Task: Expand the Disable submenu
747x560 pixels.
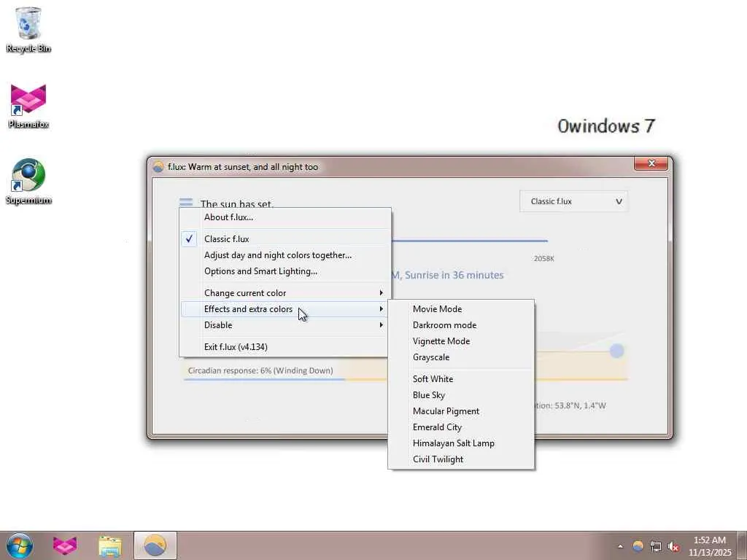Action: 286,325
